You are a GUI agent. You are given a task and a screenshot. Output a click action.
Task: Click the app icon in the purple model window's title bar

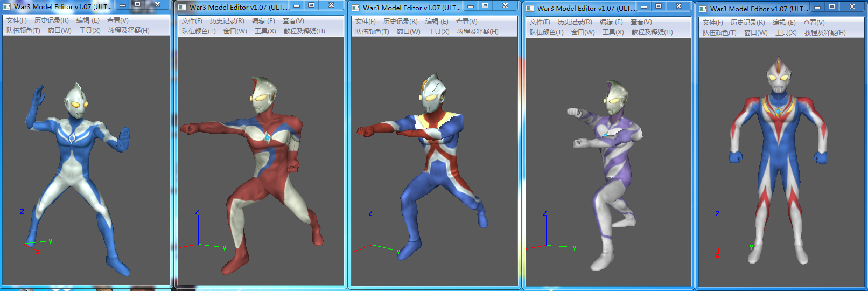(530, 9)
